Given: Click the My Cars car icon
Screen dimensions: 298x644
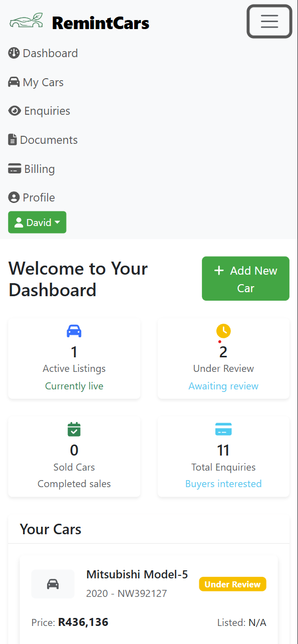Looking at the screenshot, I should [x=14, y=82].
